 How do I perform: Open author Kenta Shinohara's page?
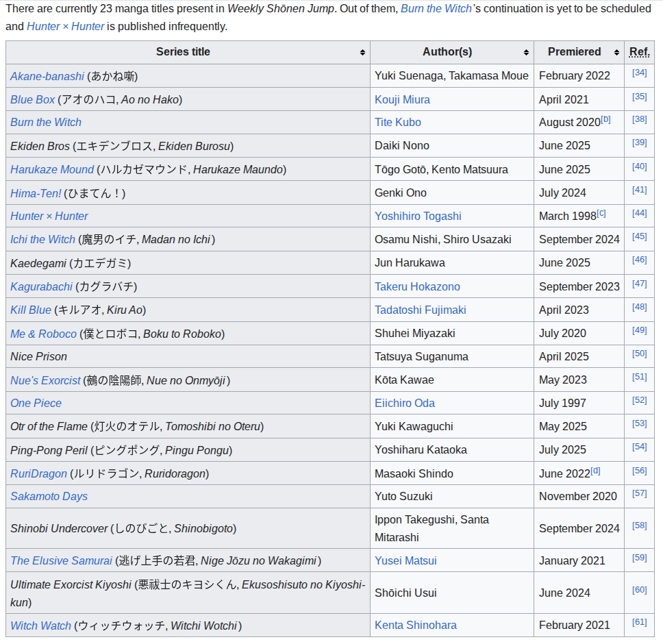click(416, 625)
